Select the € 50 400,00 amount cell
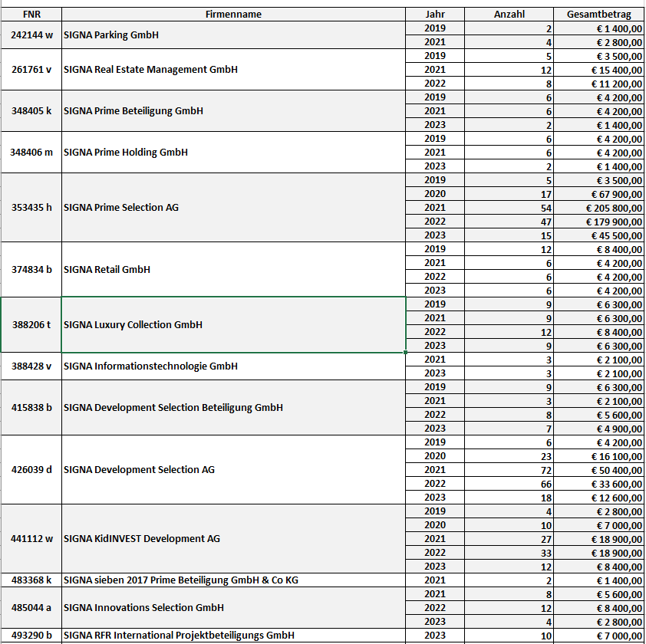646x644 pixels. click(598, 470)
